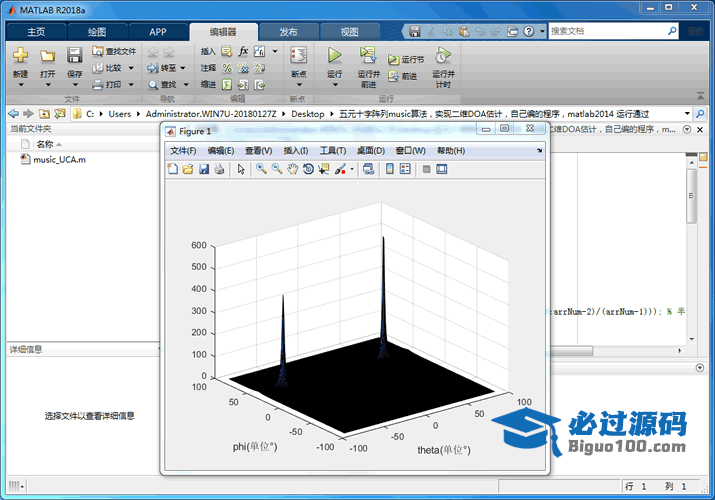Expand the Compare (比较) dropdown arrow
Image resolution: width=715 pixels, height=500 pixels.
(x=131, y=68)
